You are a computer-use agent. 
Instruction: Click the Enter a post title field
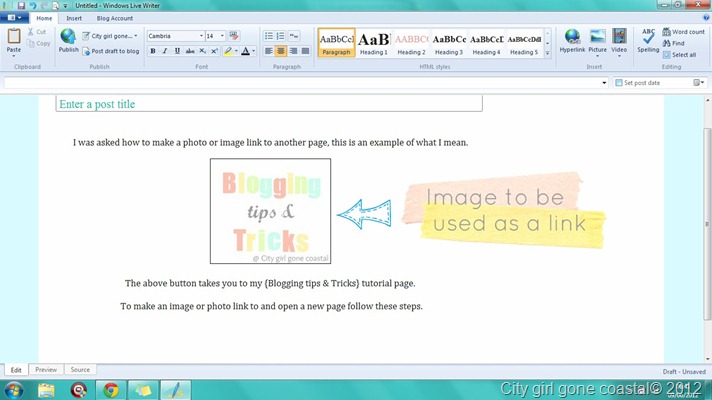tap(269, 104)
